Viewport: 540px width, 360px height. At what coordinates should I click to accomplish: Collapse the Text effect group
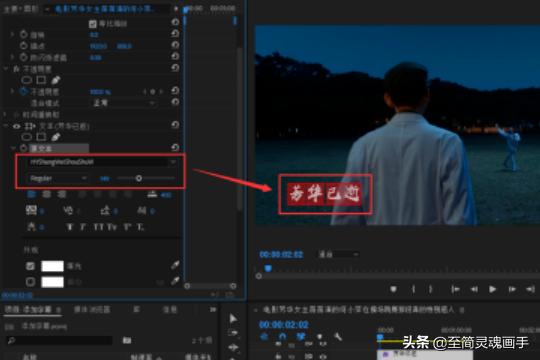(5, 126)
